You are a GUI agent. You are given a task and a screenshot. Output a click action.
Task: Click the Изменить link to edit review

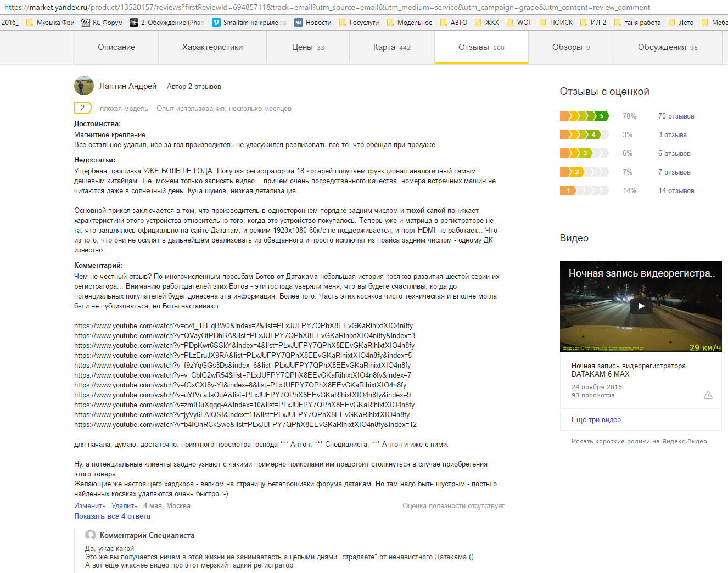(89, 505)
